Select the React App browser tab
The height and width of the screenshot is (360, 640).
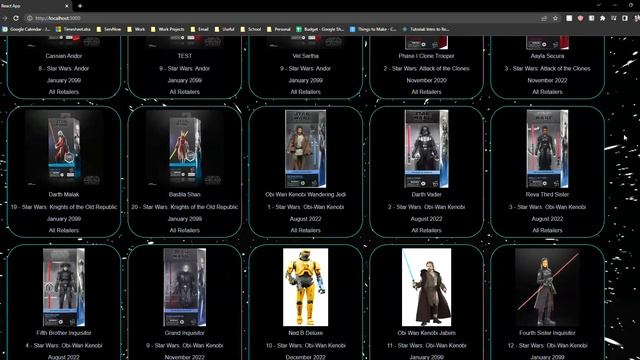coord(36,6)
